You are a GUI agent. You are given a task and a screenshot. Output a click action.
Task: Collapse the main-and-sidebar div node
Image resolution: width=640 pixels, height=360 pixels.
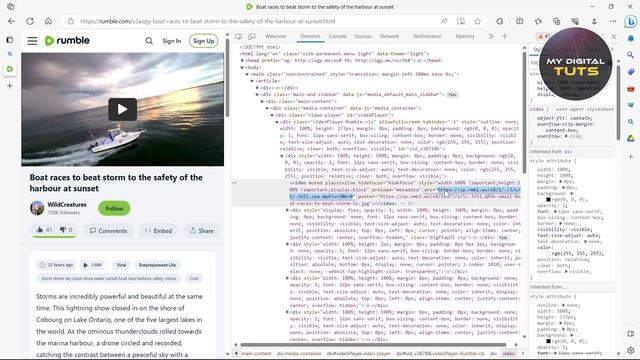point(257,95)
